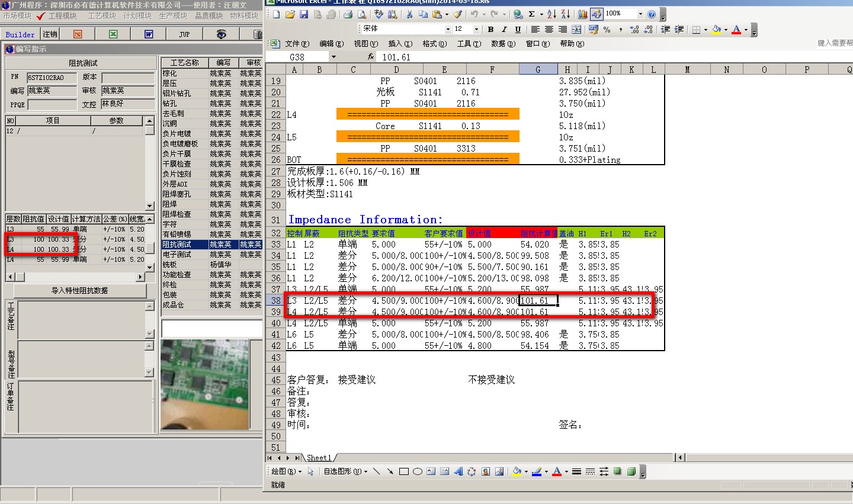Screen dimensions: 853x504
Task: Open the Borders dropdown arrow
Action: [706, 30]
